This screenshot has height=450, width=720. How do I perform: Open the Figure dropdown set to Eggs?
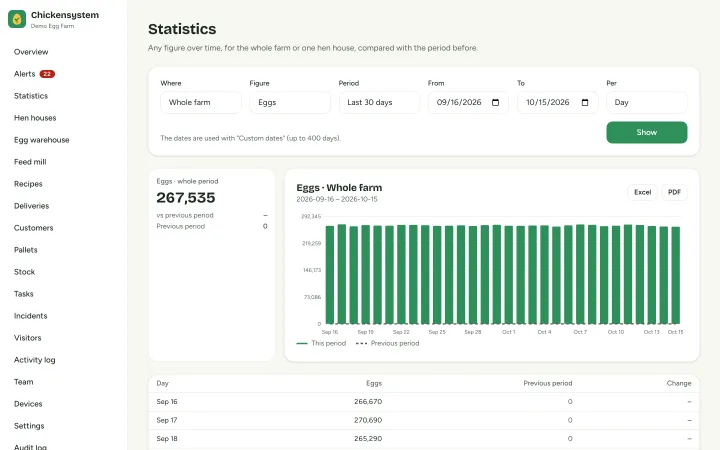290,102
